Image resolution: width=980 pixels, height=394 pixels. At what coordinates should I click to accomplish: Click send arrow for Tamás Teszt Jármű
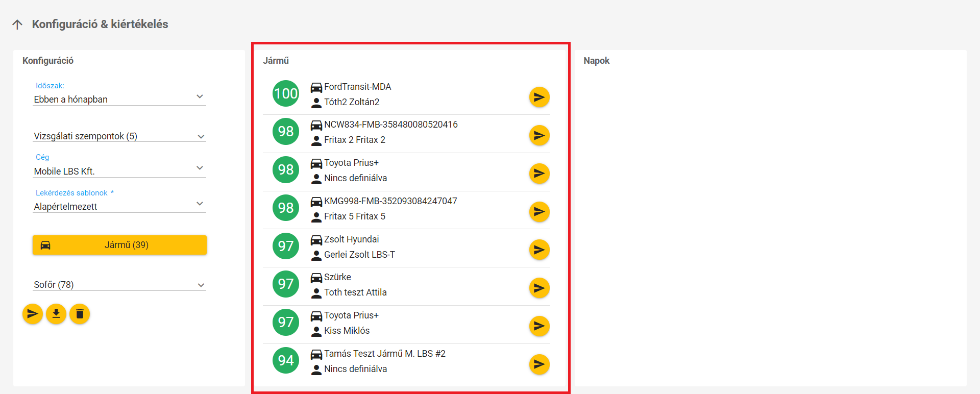click(539, 364)
